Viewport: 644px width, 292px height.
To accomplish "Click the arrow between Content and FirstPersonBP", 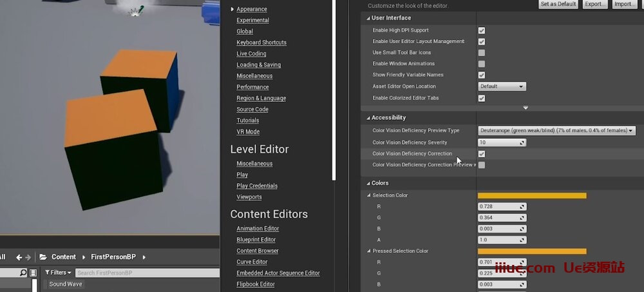I will [x=84, y=257].
